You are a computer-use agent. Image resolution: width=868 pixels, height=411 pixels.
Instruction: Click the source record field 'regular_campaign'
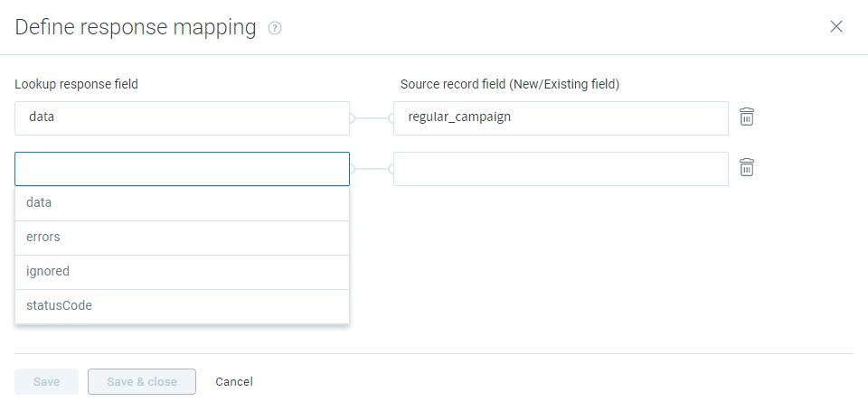(561, 117)
